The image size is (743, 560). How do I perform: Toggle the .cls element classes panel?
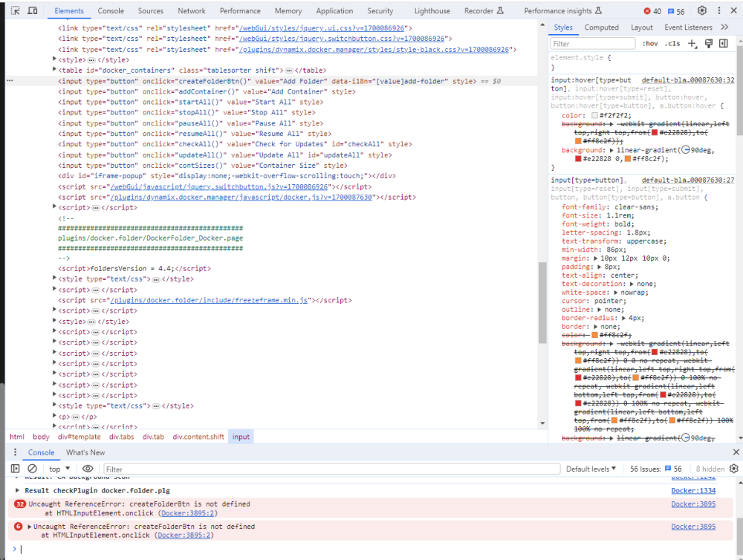click(x=673, y=44)
